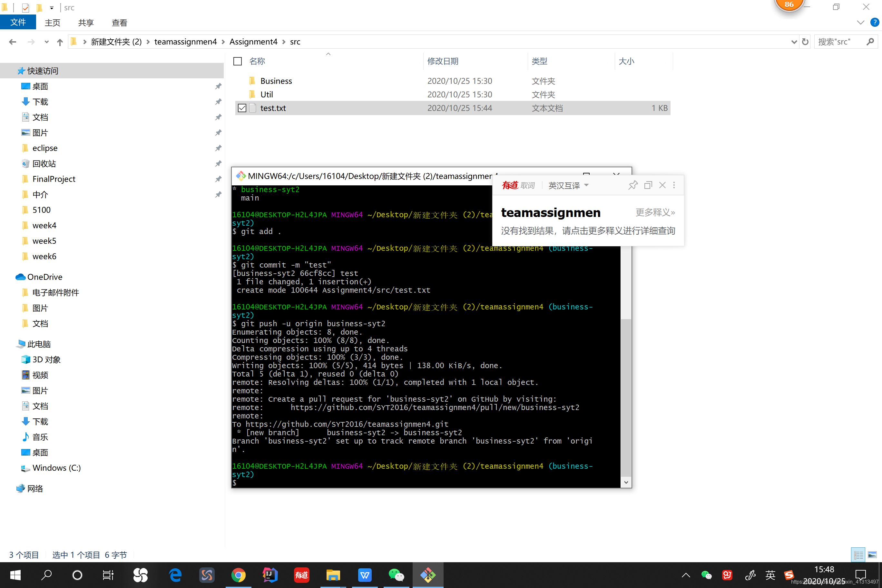This screenshot has height=588, width=882.
Task: Switch to large icons view in status bar
Action: point(872,554)
